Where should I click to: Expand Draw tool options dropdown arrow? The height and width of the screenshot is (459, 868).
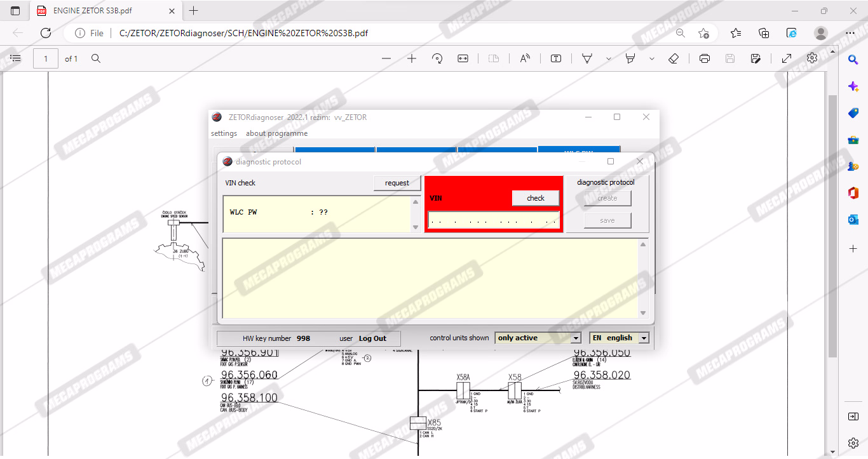coord(608,58)
